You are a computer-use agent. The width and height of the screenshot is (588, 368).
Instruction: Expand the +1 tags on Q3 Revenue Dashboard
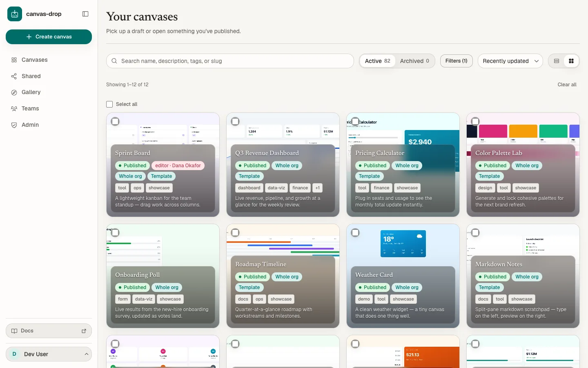coord(317,188)
